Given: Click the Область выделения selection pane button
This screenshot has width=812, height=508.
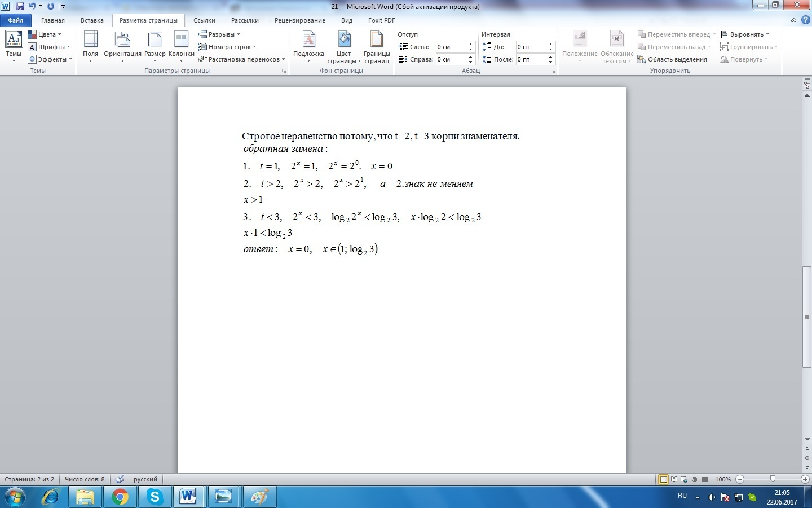Looking at the screenshot, I should point(672,59).
